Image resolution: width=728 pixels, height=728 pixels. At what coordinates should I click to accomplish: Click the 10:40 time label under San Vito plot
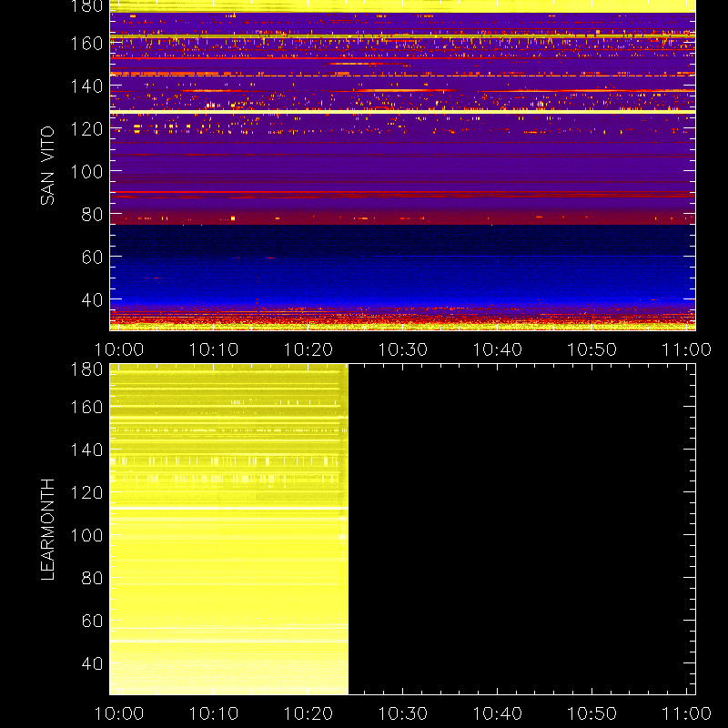[x=497, y=349]
